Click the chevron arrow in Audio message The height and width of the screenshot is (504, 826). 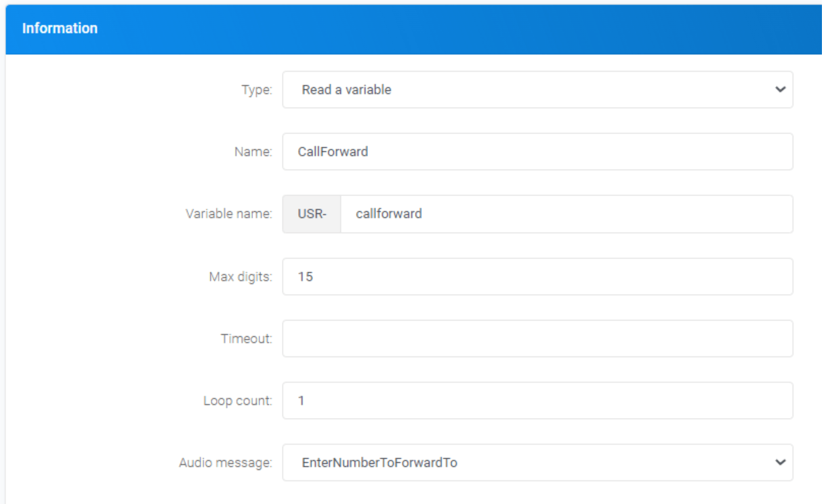[780, 463]
